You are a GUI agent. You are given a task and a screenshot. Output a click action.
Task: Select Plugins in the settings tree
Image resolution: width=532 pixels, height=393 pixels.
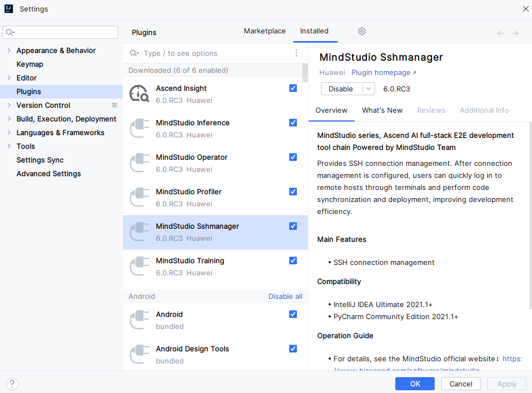coord(61,92)
